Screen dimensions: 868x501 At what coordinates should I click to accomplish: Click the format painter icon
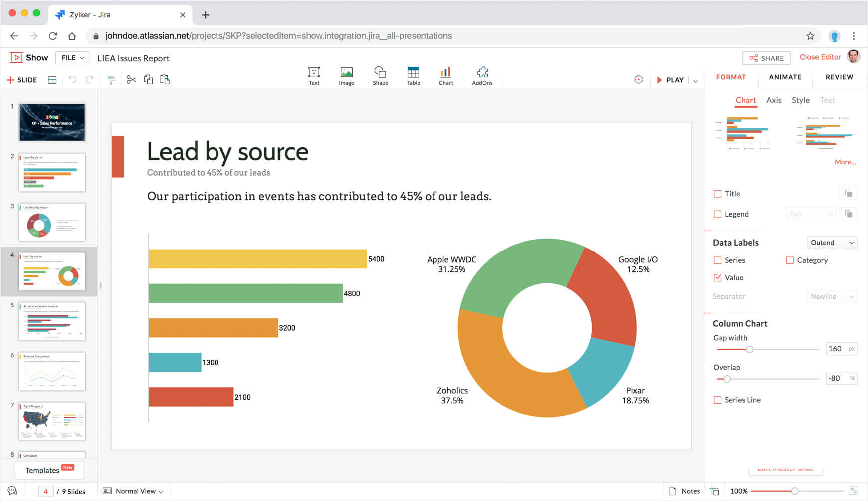pyautogui.click(x=111, y=80)
